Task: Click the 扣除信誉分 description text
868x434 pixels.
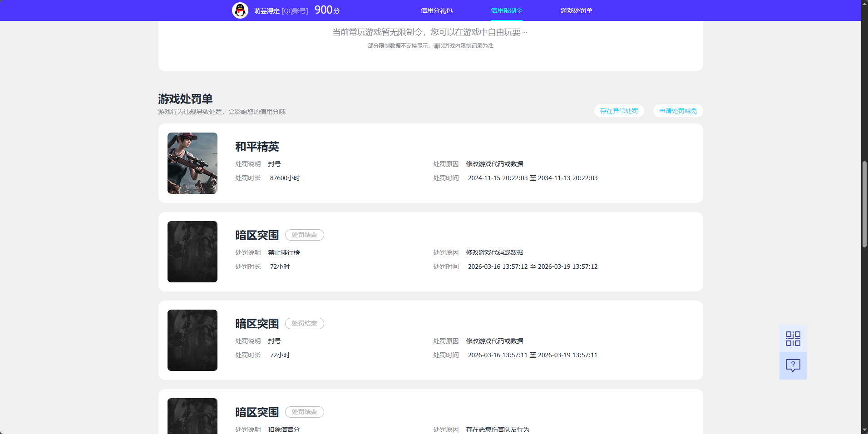Action: 284,429
